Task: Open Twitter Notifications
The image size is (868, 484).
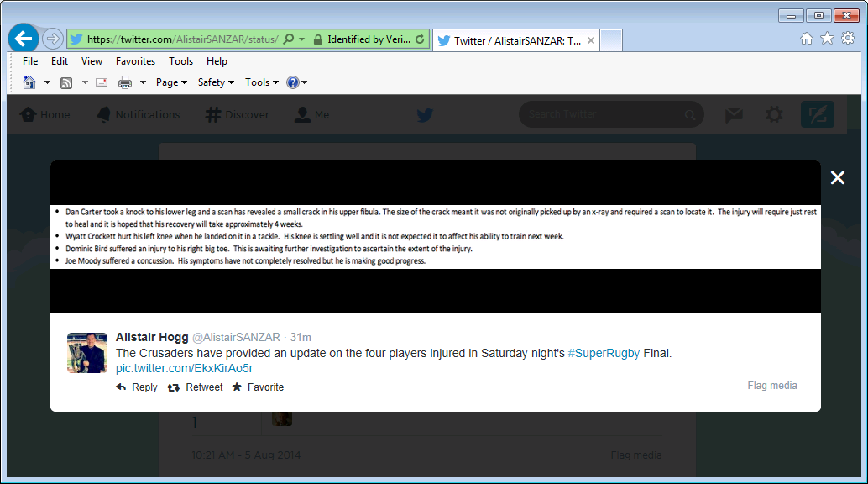Action: pos(138,115)
